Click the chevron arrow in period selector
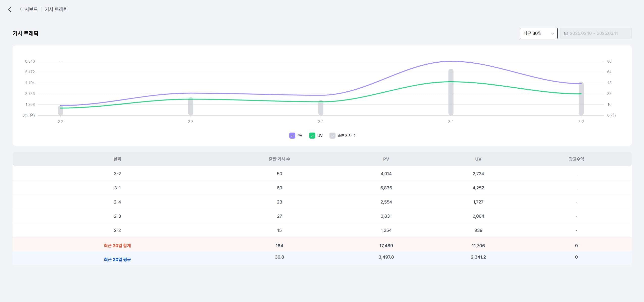This screenshot has width=644, height=302. click(x=553, y=34)
